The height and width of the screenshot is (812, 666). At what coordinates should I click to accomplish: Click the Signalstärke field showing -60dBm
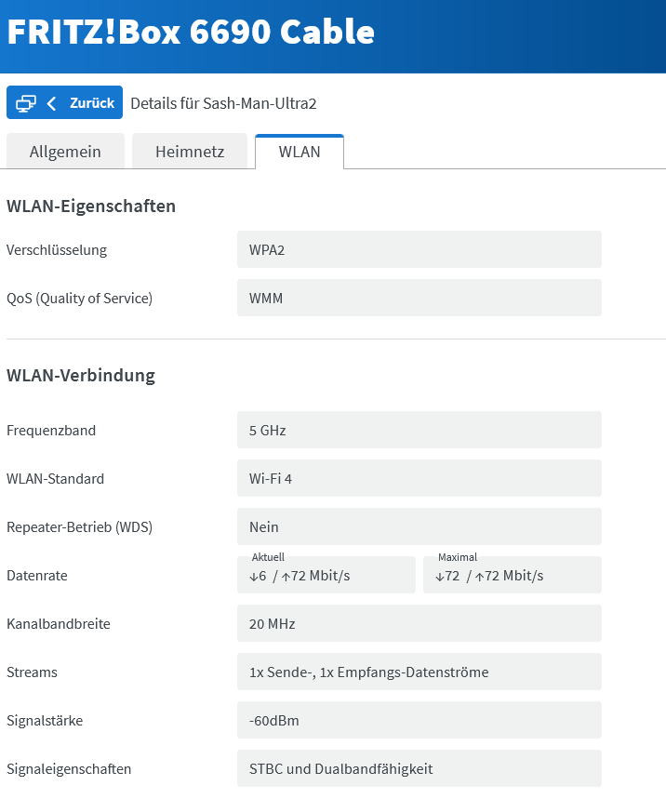pyautogui.click(x=420, y=720)
